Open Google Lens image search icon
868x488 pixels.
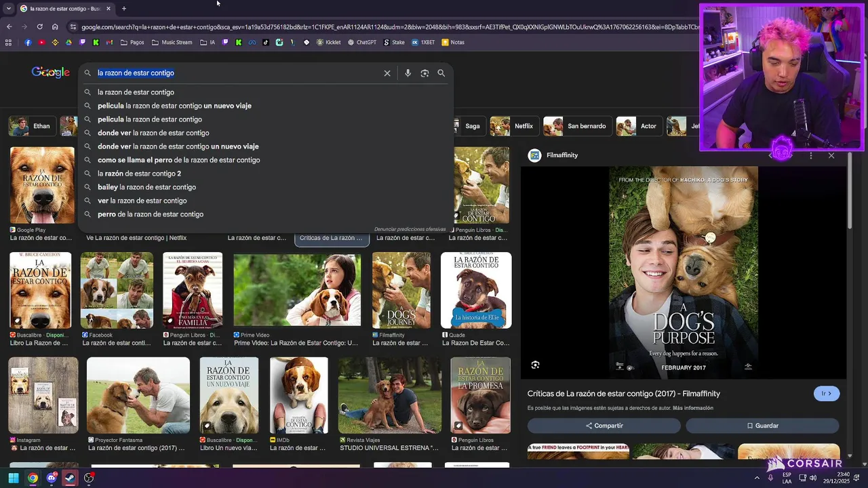pyautogui.click(x=425, y=73)
